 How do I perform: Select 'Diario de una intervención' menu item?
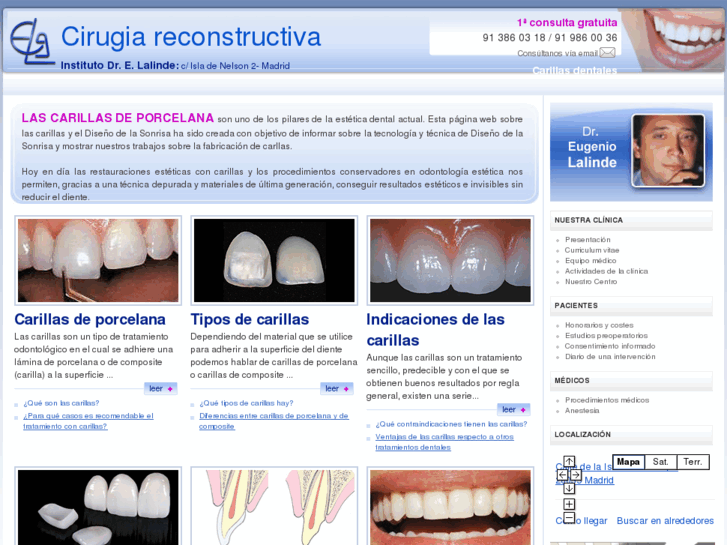coord(610,356)
